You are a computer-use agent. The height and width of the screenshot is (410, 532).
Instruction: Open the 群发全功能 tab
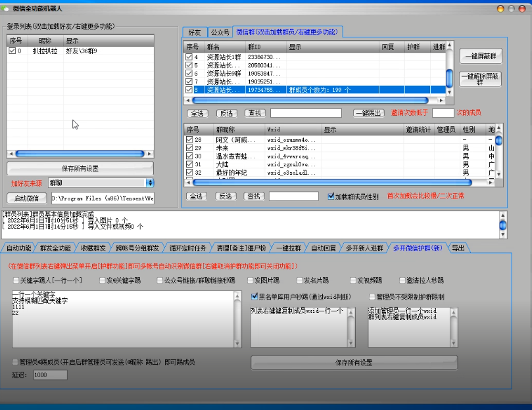[55, 248]
